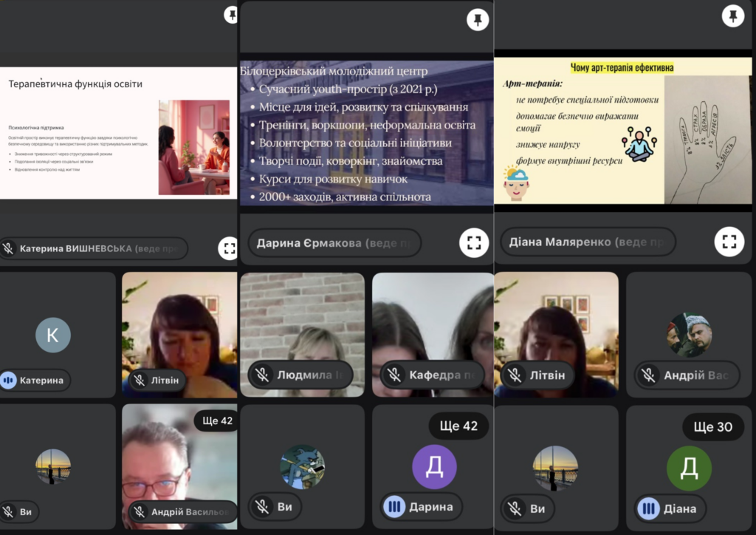The width and height of the screenshot is (756, 535).
Task: Expand Ще 42 badge above purple Д avatar
Action: tap(458, 426)
